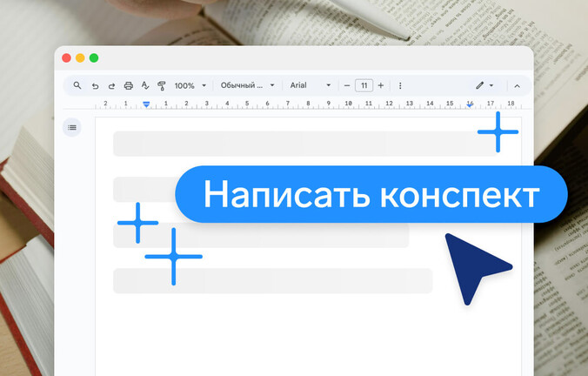Activate the paint format tool
This screenshot has width=588, height=376.
pyautogui.click(x=162, y=86)
